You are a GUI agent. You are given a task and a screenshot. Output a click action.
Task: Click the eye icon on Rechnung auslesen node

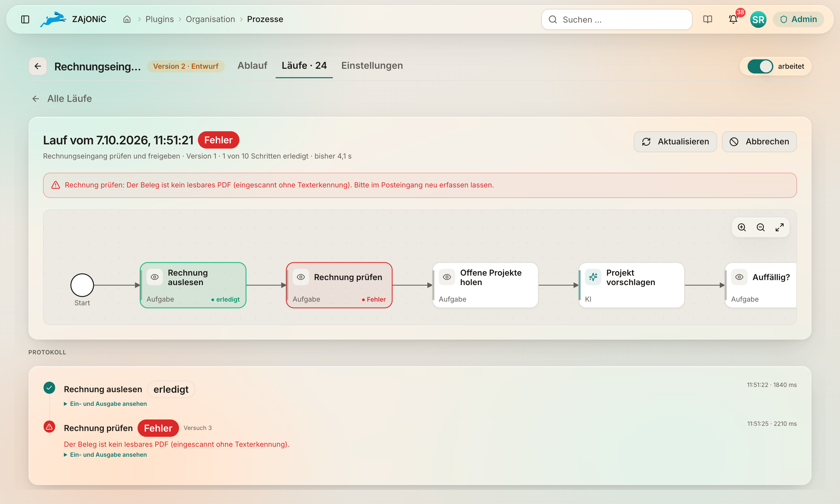(x=155, y=277)
